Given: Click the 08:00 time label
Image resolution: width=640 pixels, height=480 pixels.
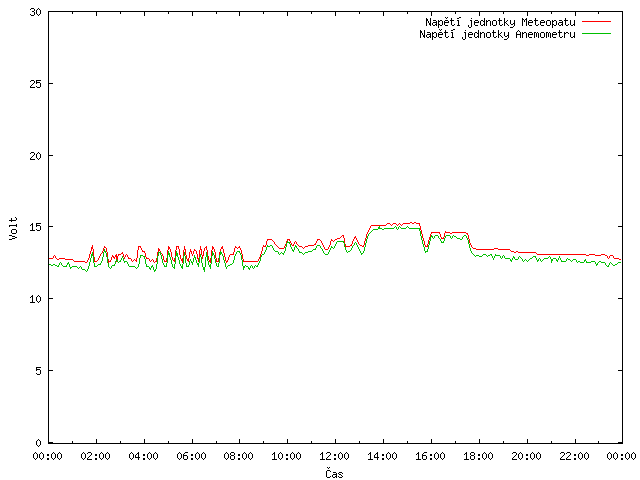Looking at the screenshot, I should click(x=239, y=456).
